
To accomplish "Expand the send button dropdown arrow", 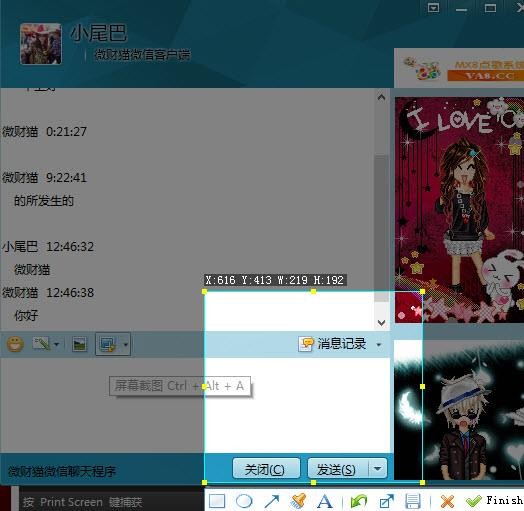I will point(378,469).
